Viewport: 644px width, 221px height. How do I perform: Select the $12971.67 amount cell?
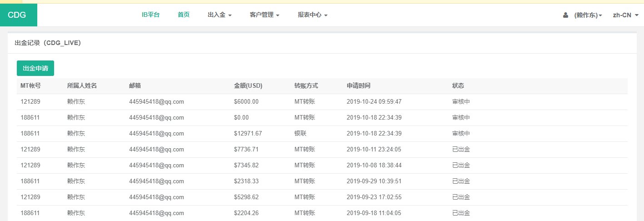point(248,134)
